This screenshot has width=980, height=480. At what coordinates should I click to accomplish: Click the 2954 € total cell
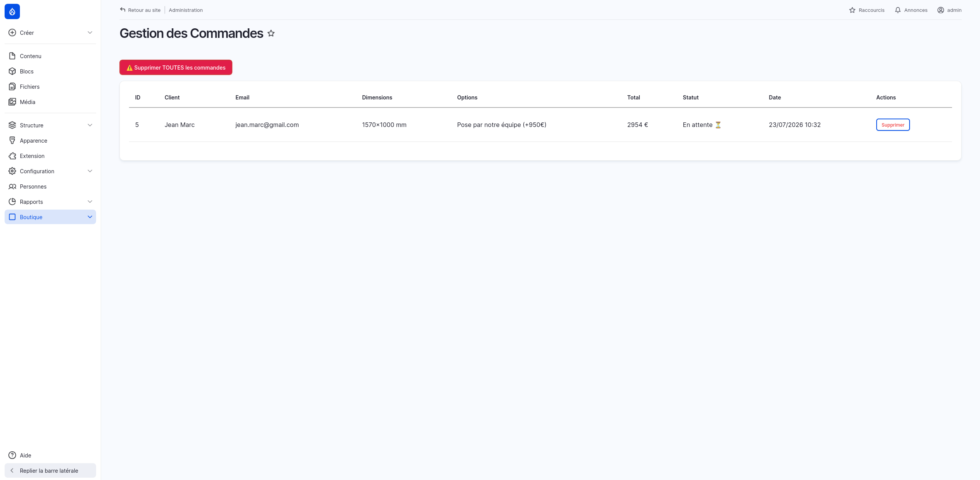click(x=637, y=125)
